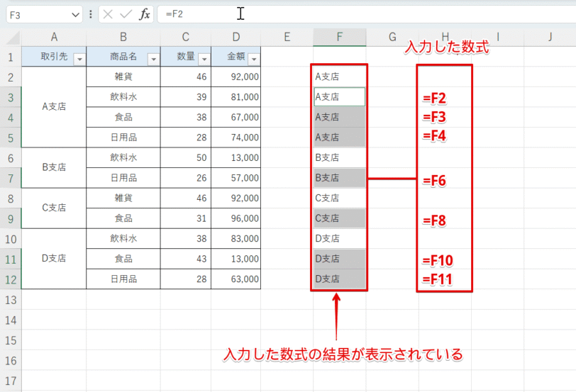Open the 数量 filter dropdown
Image resolution: width=576 pixels, height=392 pixels.
click(x=204, y=59)
